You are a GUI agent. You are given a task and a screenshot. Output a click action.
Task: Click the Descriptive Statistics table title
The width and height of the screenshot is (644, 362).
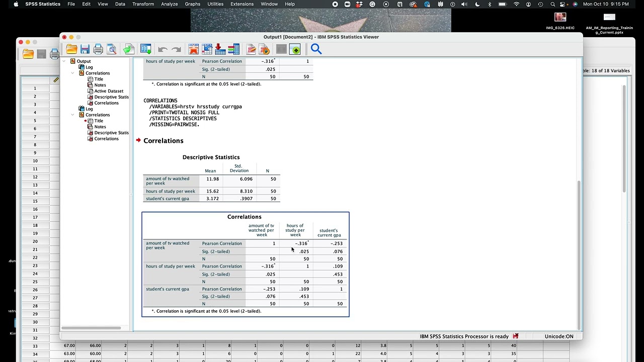(211, 157)
